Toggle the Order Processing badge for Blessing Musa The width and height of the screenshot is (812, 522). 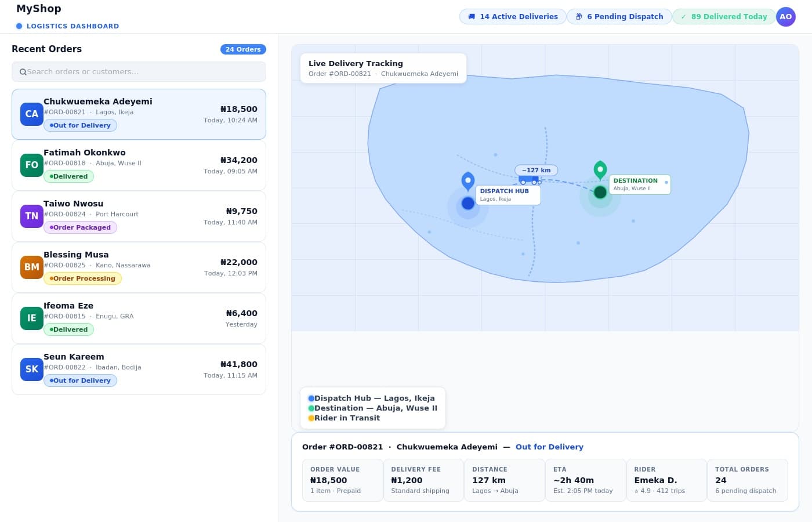[82, 278]
